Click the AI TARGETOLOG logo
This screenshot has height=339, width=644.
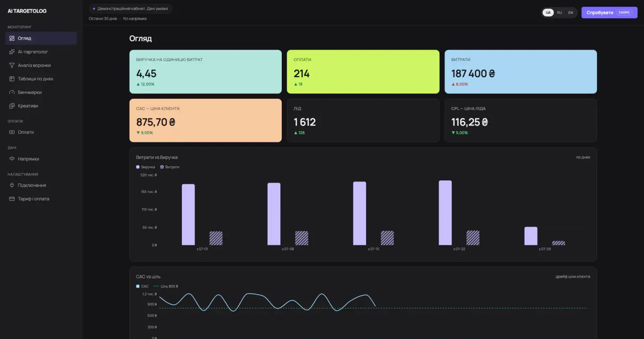[x=27, y=11]
